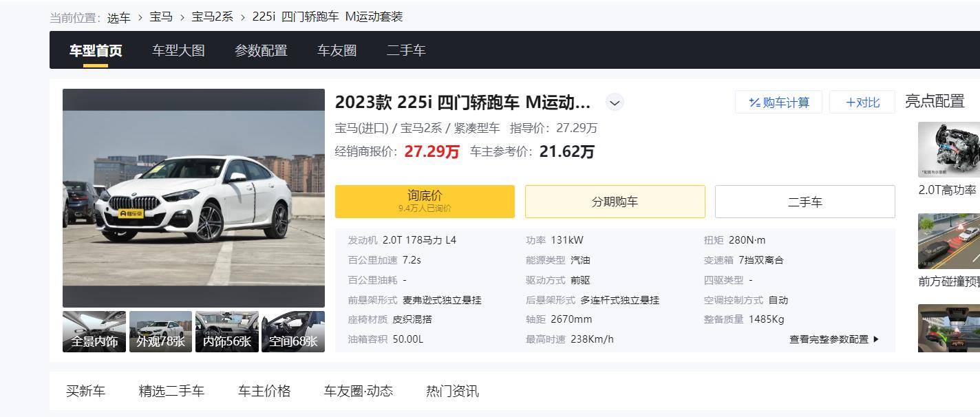The image size is (980, 417).
Task: Open the main white BMW car photo
Action: [x=193, y=198]
